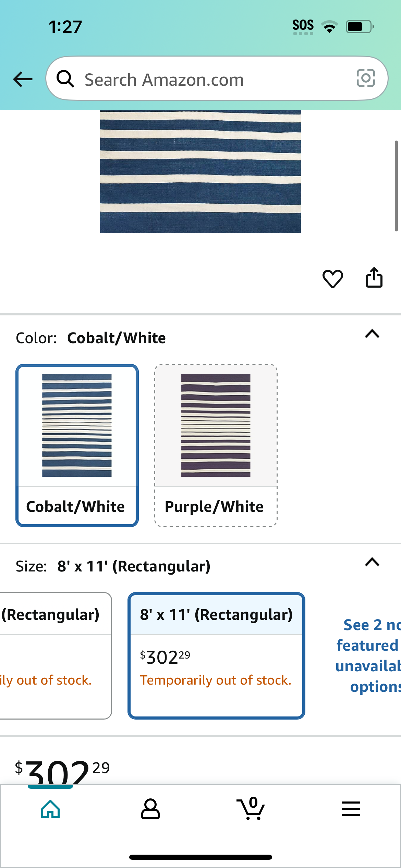
Task: Select the 8' x 11' (Rectangular) size
Action: tap(216, 656)
